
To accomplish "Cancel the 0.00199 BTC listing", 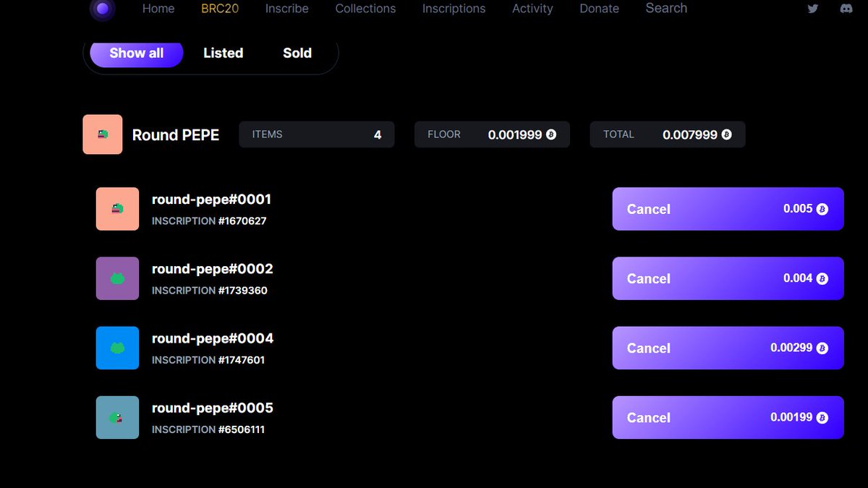I will coord(728,417).
